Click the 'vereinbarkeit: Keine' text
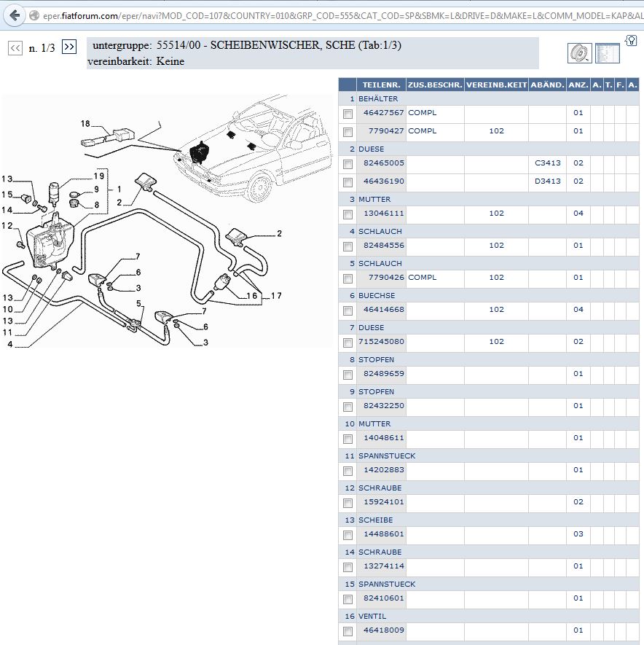Viewport: 644px width, 645px height. point(136,61)
